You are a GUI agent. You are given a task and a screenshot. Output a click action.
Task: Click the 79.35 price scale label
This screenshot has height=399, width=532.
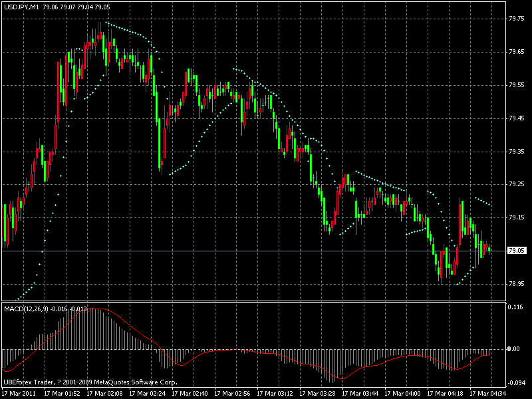(x=517, y=152)
